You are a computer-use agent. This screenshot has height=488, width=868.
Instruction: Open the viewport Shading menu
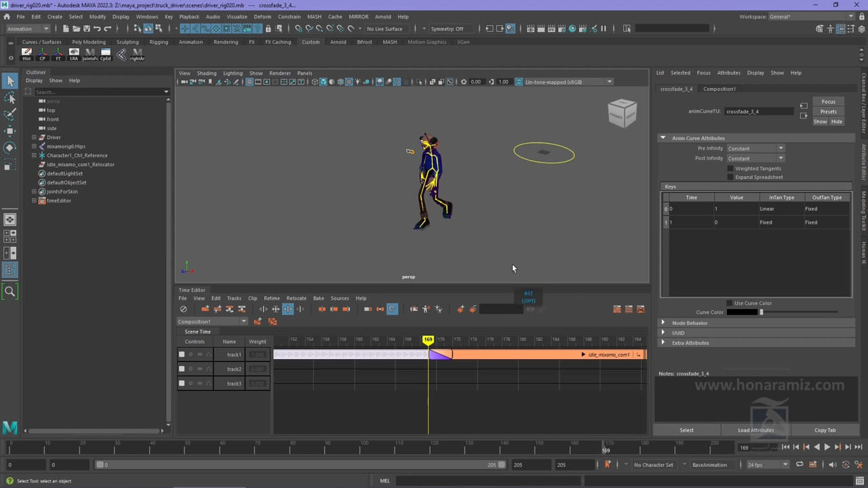tap(206, 73)
